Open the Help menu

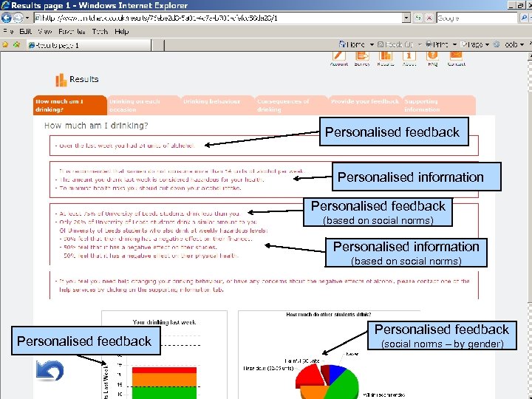(x=121, y=32)
